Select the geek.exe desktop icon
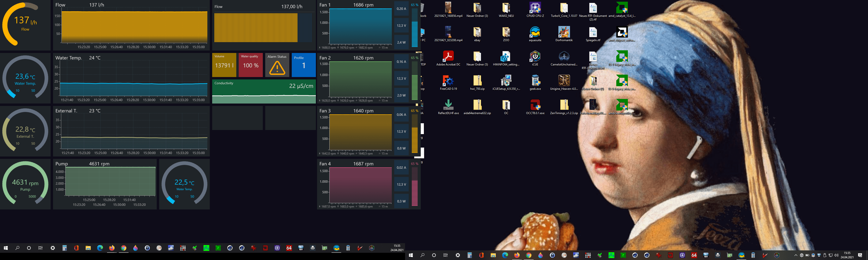 535,83
